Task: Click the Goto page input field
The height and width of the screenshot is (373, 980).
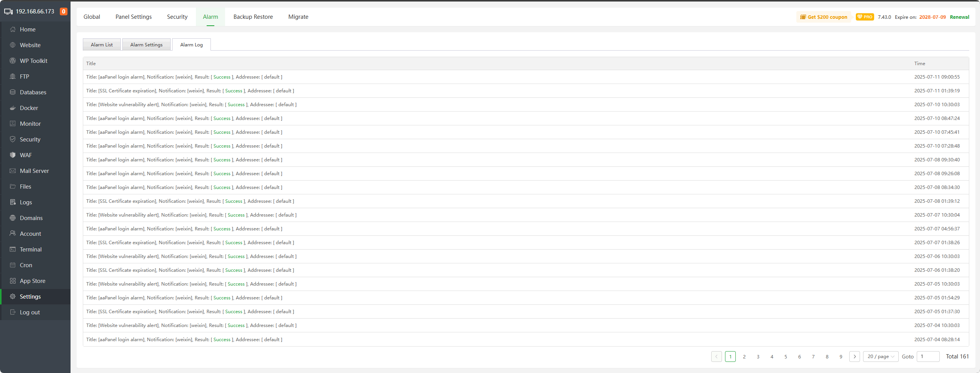Action: pos(928,357)
